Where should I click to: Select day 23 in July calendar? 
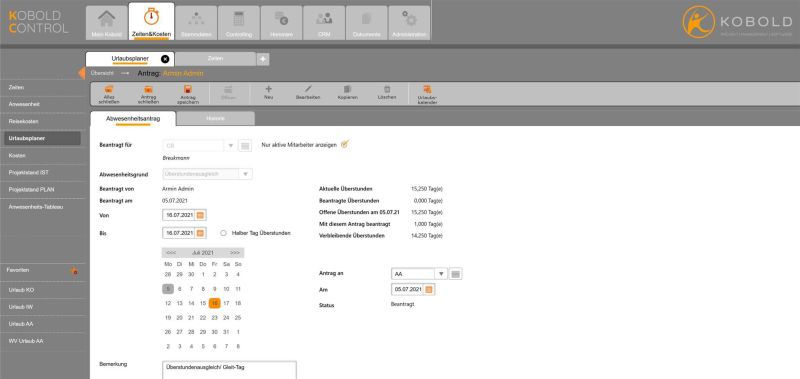click(215, 318)
